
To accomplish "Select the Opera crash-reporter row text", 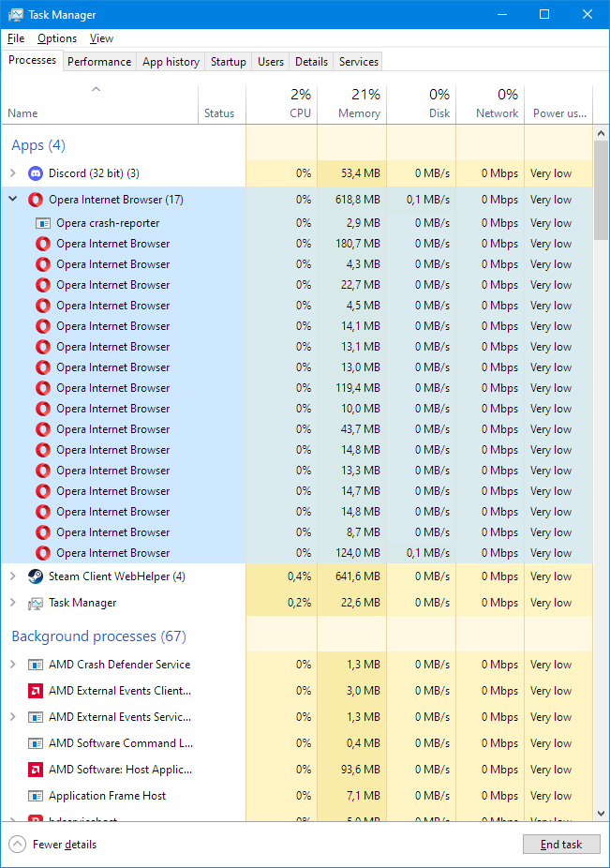I will 108,223.
